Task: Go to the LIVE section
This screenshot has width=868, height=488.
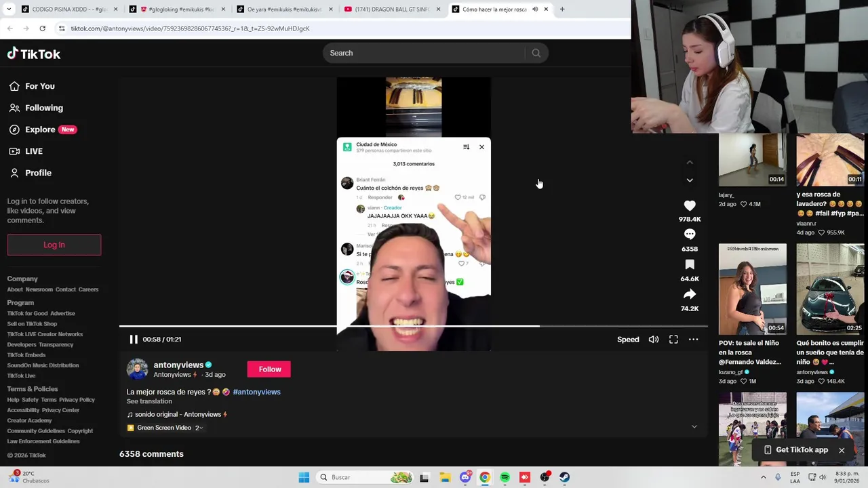Action: point(26,151)
